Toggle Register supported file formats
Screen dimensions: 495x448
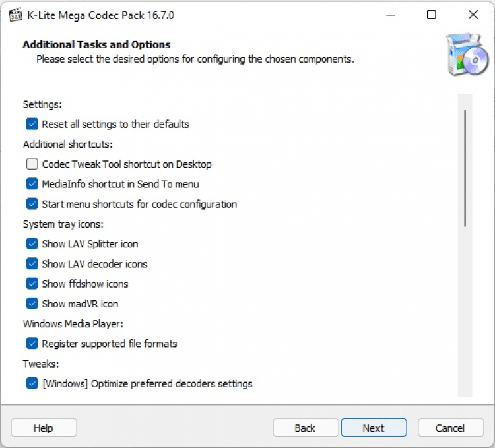(x=32, y=344)
